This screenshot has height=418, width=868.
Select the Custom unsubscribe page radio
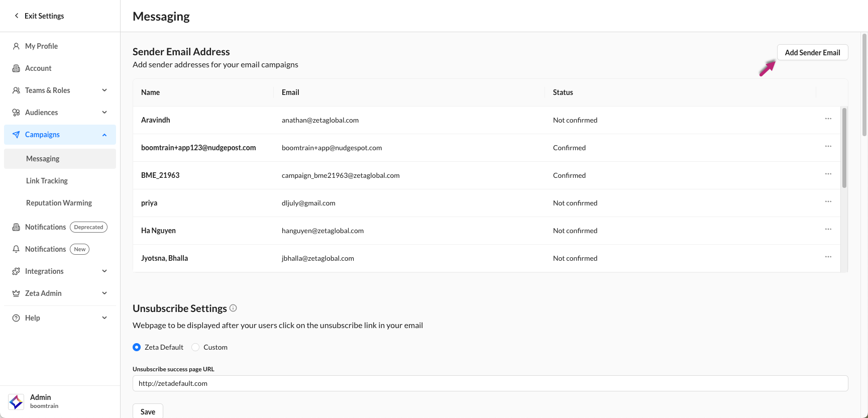click(x=196, y=347)
